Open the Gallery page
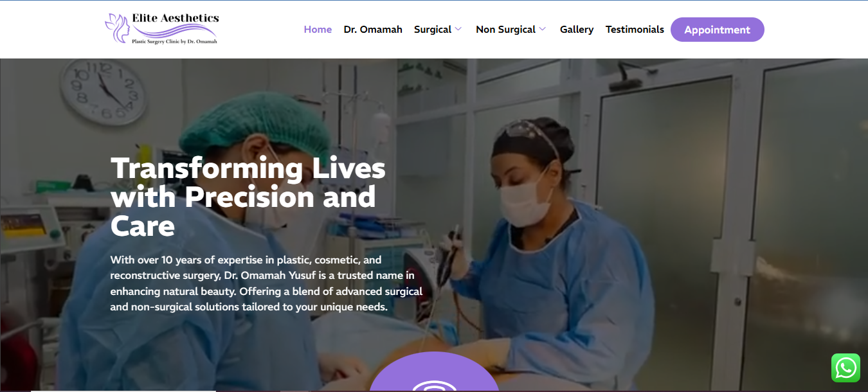The height and width of the screenshot is (392, 868). tap(577, 30)
